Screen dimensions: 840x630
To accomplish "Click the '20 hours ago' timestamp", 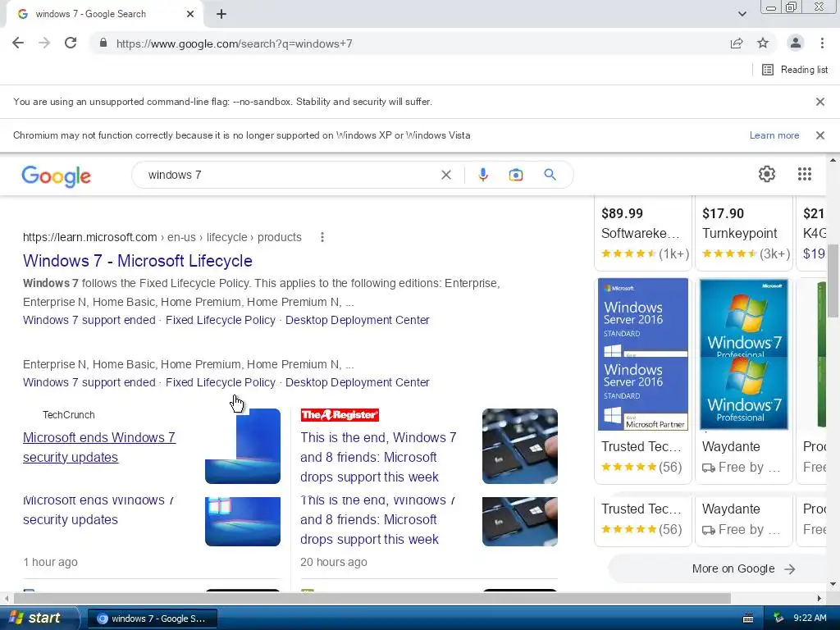I will [334, 562].
